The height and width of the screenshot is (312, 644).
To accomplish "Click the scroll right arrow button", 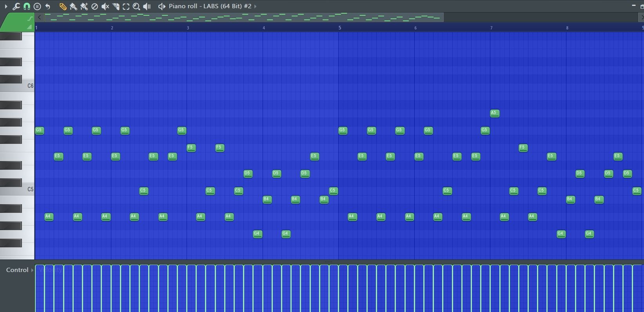I will (x=642, y=17).
